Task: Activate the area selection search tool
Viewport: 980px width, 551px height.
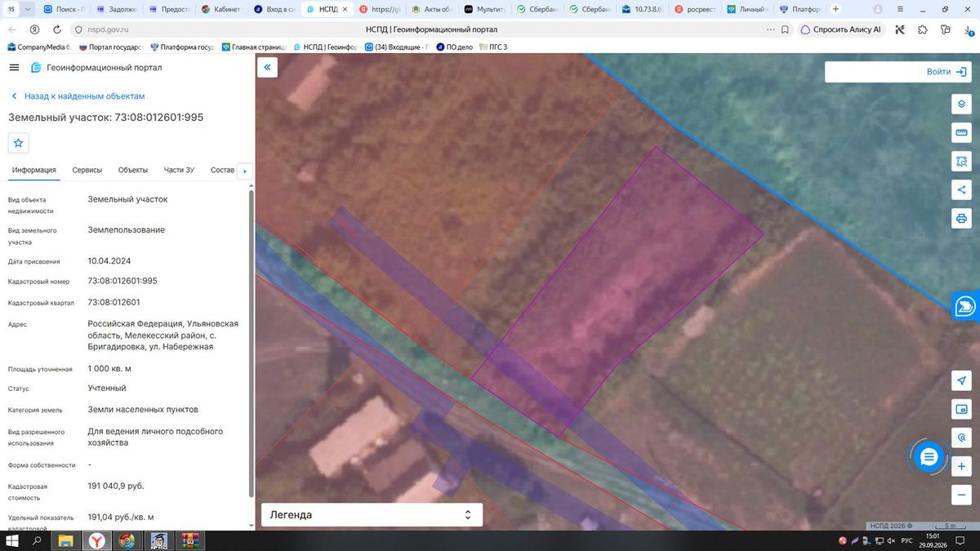Action: click(x=961, y=162)
